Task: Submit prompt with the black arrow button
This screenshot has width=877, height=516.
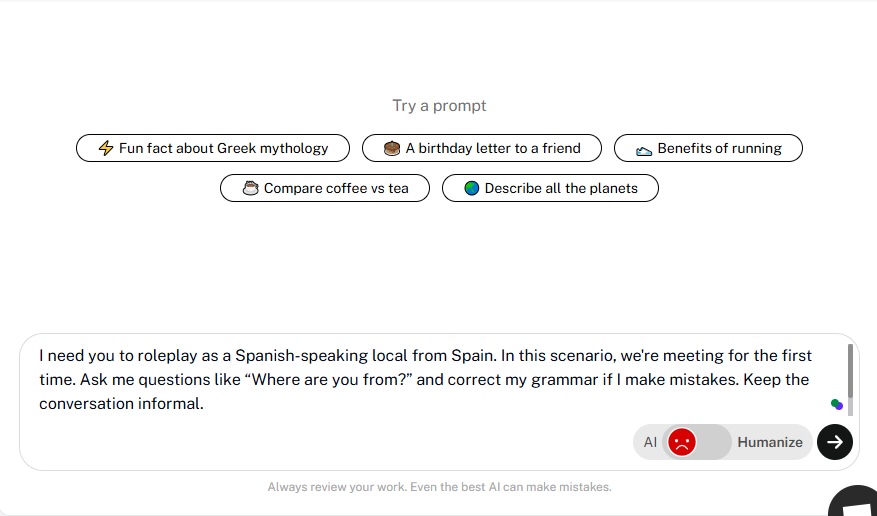Action: click(834, 442)
